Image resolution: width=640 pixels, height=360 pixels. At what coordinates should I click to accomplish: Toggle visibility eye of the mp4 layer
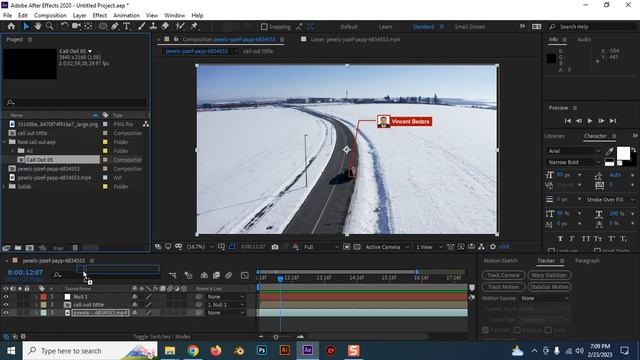[x=6, y=313]
